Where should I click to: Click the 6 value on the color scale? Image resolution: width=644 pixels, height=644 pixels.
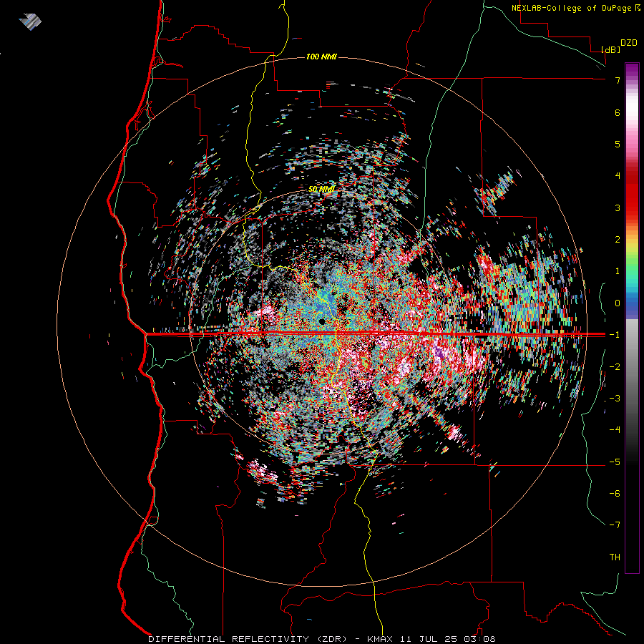618,112
